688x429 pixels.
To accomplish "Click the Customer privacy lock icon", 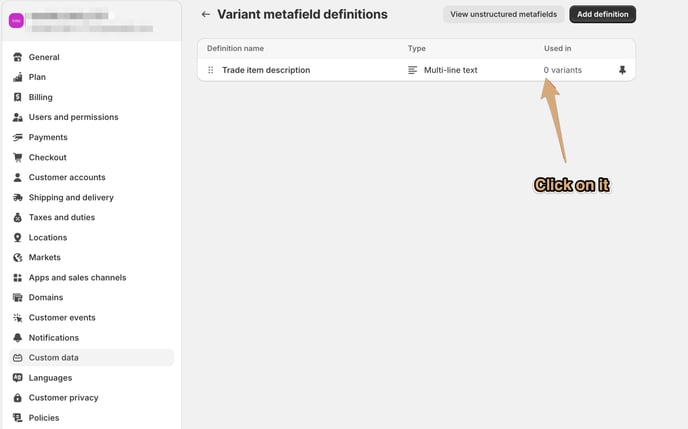I will (18, 397).
